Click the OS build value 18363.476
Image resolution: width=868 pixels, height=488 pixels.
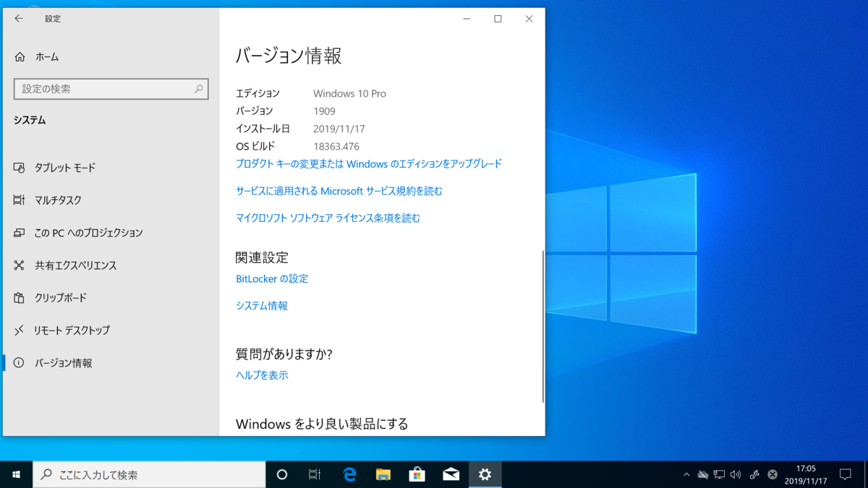336,147
